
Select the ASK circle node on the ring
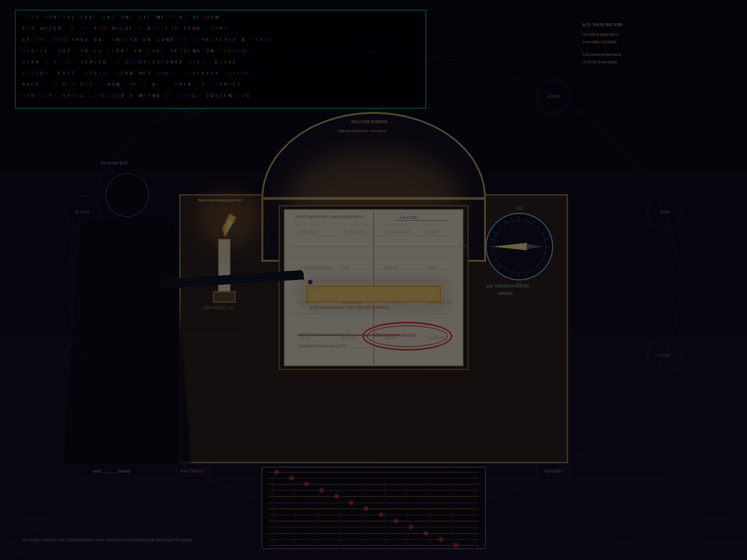click(373, 52)
